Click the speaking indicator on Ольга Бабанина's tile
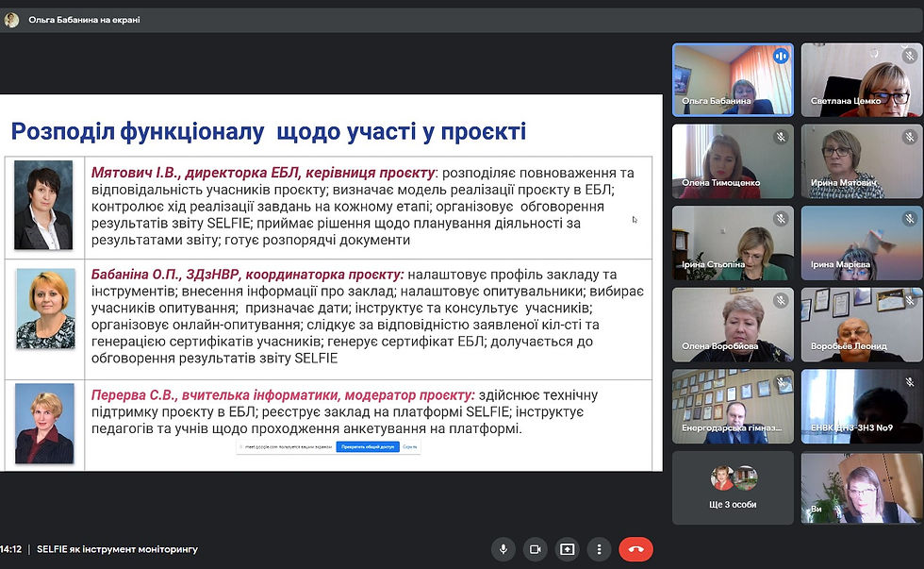 pyautogui.click(x=781, y=56)
